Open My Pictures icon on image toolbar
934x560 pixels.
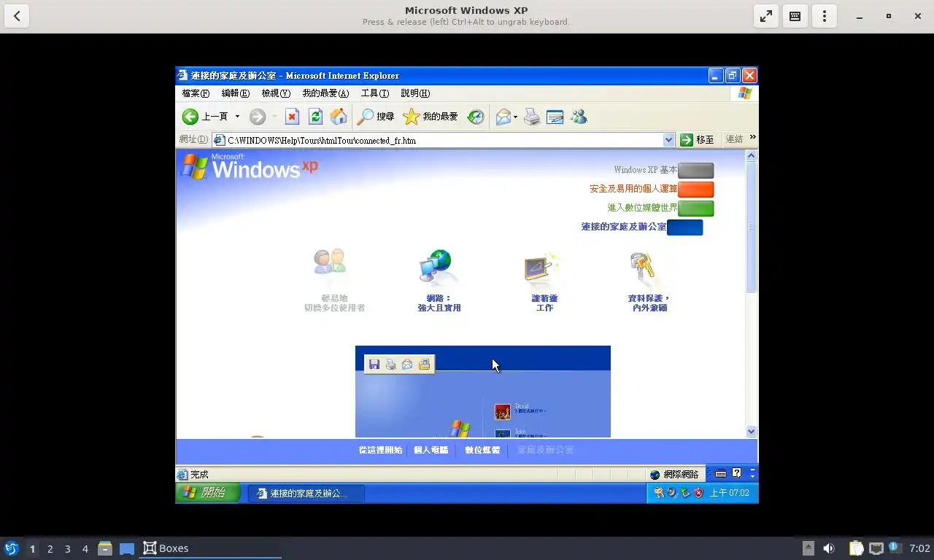(424, 364)
